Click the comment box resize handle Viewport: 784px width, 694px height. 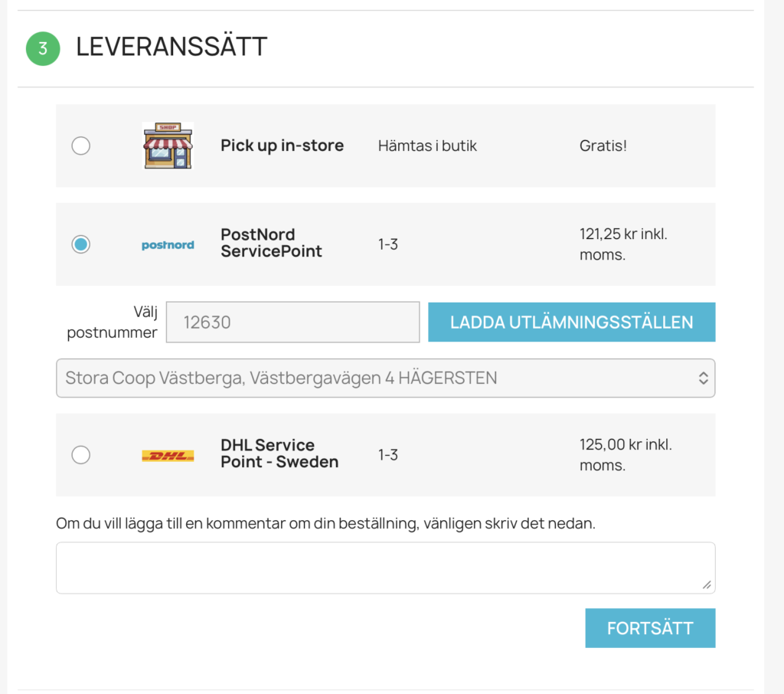pyautogui.click(x=706, y=585)
